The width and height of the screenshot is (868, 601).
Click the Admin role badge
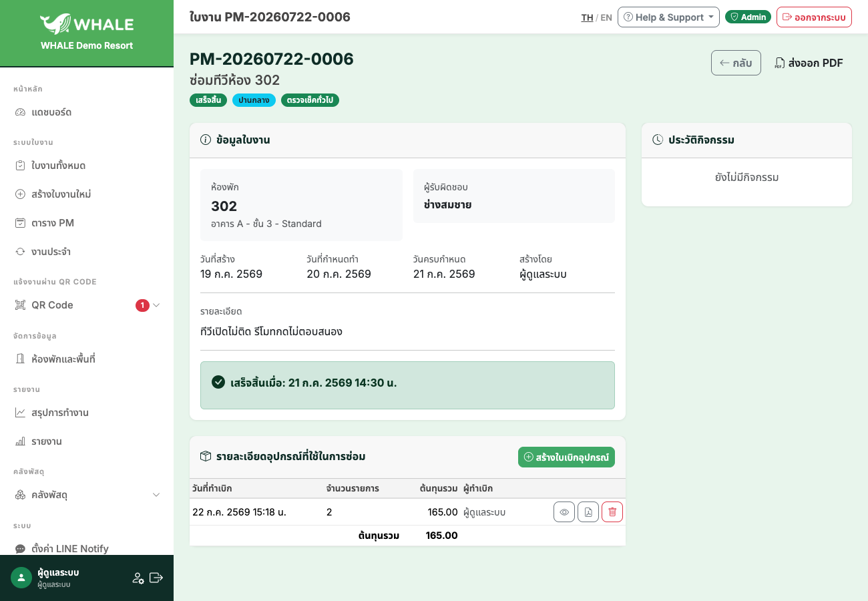(748, 17)
